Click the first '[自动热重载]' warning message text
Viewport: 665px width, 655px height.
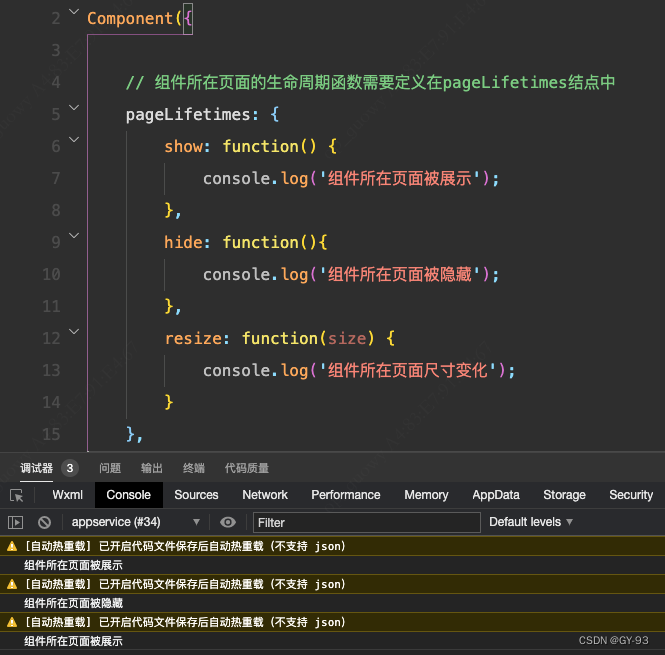coord(185,546)
